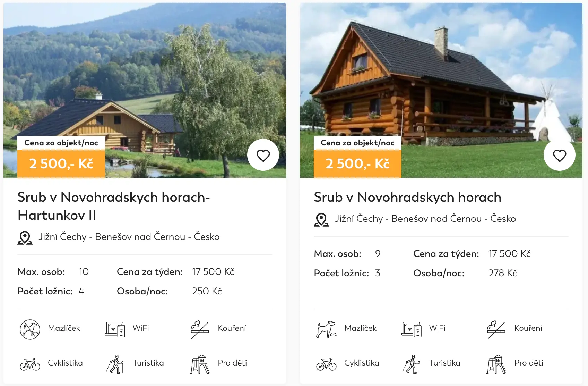Image resolution: width=588 pixels, height=386 pixels.
Task: Open Srub v Novohradskych horach title link
Action: tap(407, 197)
